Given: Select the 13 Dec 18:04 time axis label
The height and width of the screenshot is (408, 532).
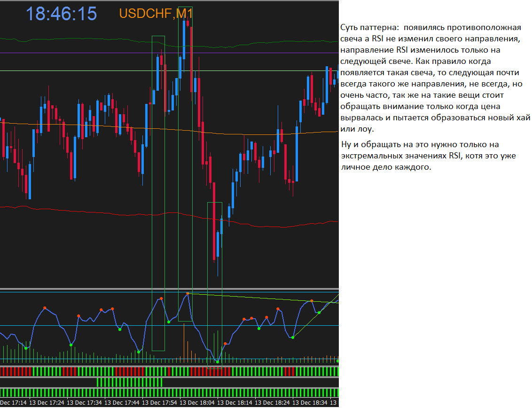Looking at the screenshot, I should [x=197, y=402].
